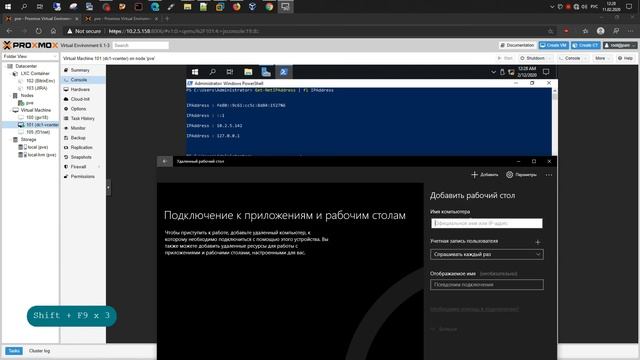The width and height of the screenshot is (640, 360).
Task: Select the local (pve) storage
Action: [x=38, y=147]
